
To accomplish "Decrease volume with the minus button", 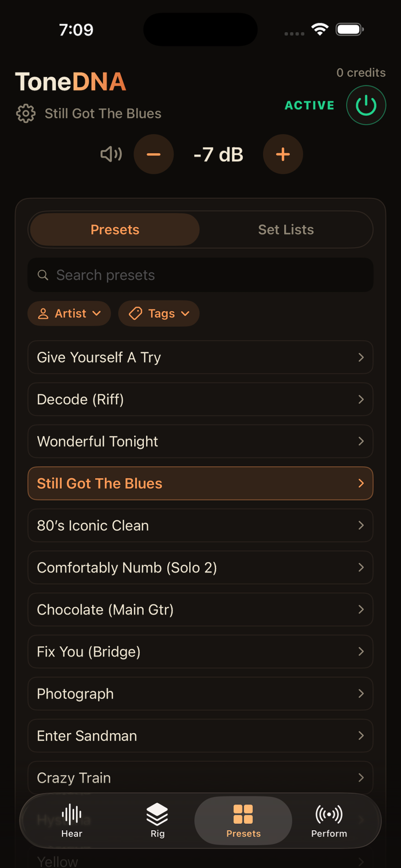I will tap(154, 154).
